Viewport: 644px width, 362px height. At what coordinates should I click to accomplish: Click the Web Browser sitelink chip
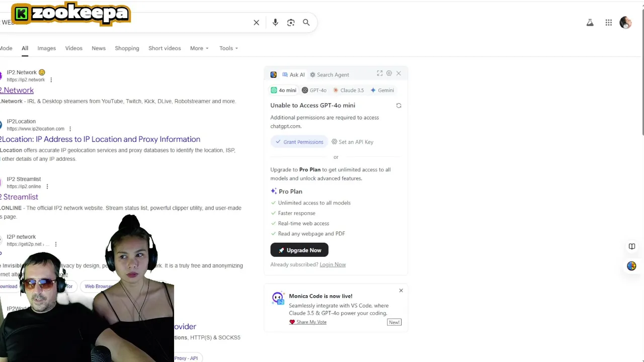(98, 286)
